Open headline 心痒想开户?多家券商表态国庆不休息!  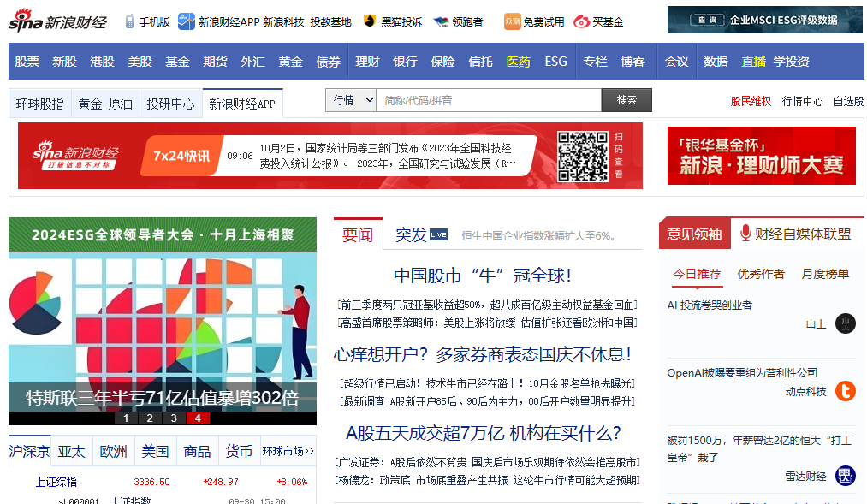(483, 354)
